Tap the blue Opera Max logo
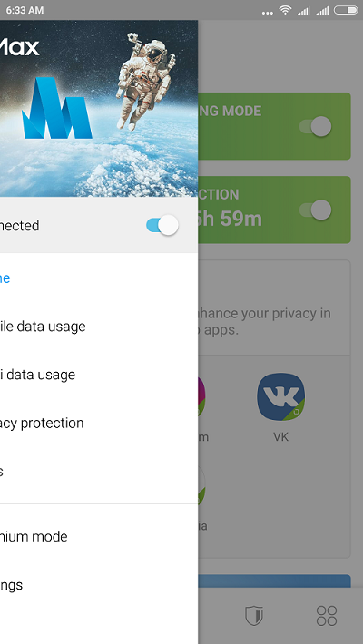Viewport: 363px width, 644px height. point(57,108)
